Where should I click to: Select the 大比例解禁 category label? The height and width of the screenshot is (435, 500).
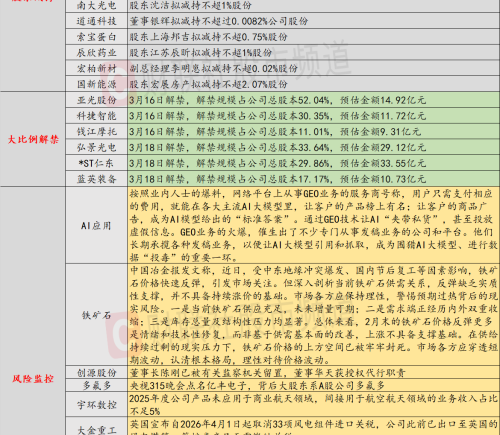(33, 139)
